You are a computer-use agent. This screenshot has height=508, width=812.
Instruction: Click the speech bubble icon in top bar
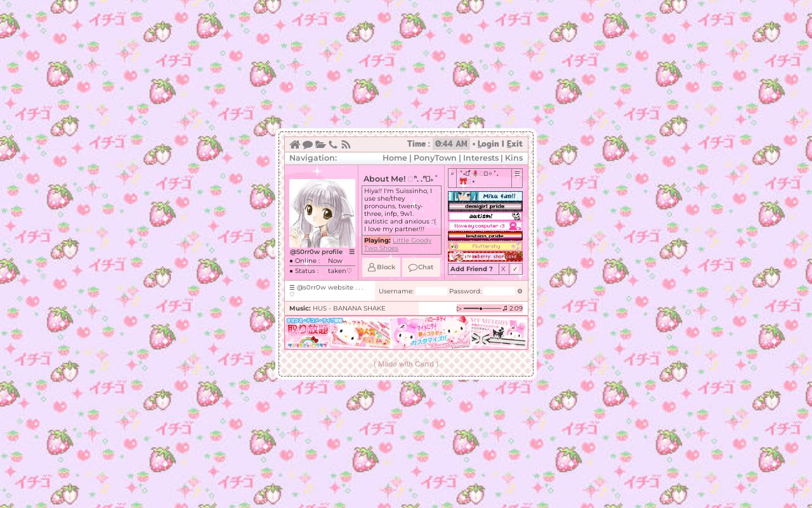click(308, 145)
